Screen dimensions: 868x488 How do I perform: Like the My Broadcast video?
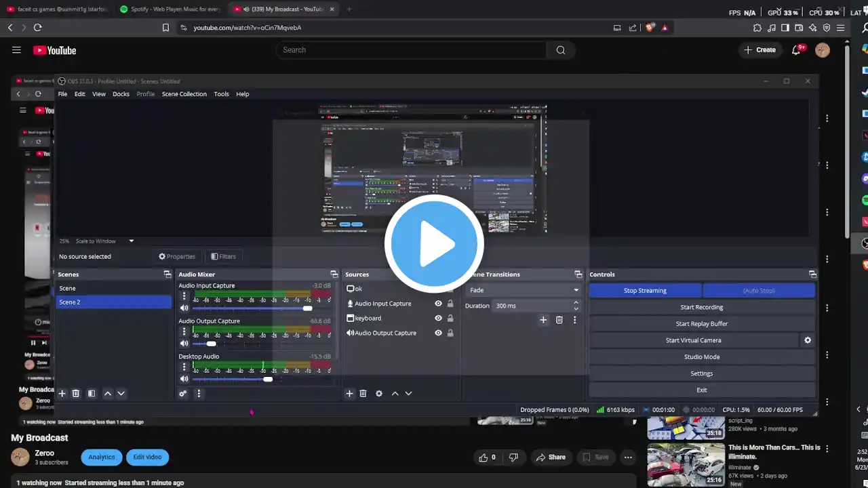[x=487, y=457]
